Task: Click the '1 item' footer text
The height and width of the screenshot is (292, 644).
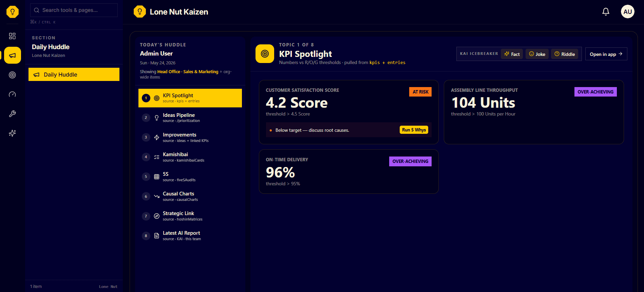Action: coord(36,286)
